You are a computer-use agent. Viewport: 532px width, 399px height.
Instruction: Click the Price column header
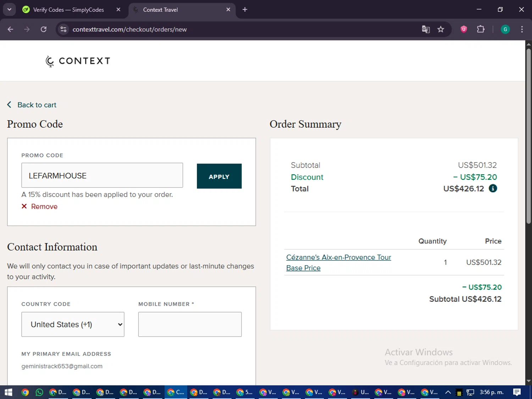point(493,241)
